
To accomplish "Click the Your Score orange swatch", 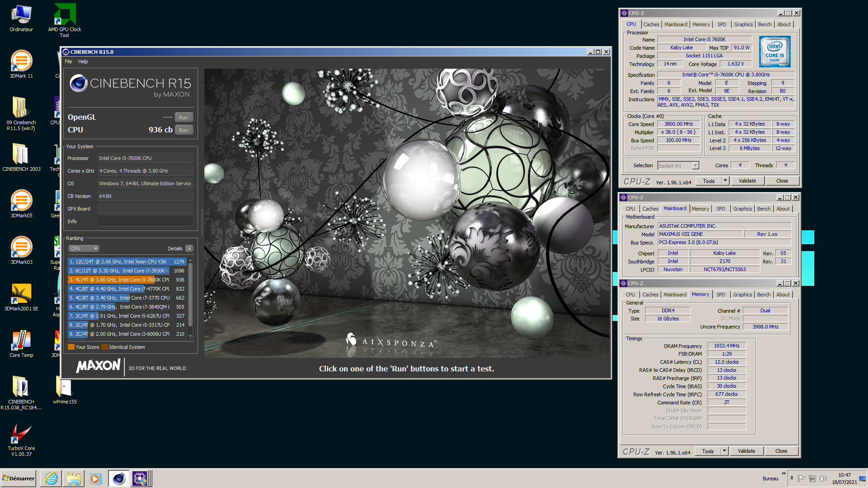I will click(x=71, y=347).
